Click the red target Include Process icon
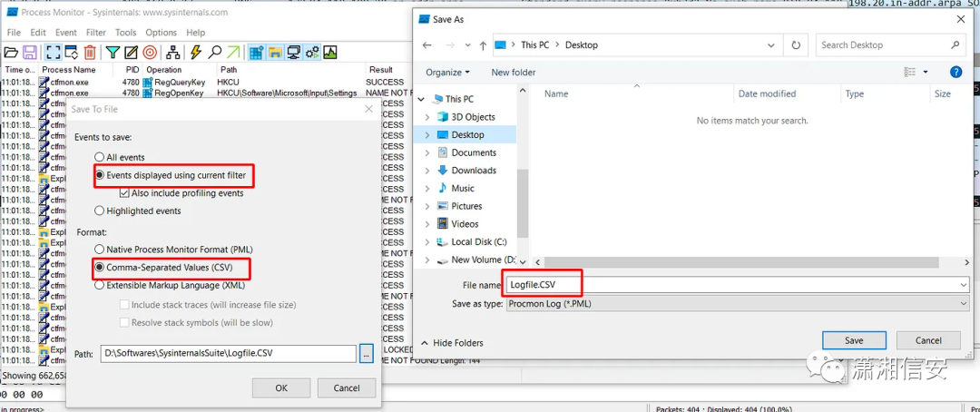 (150, 53)
